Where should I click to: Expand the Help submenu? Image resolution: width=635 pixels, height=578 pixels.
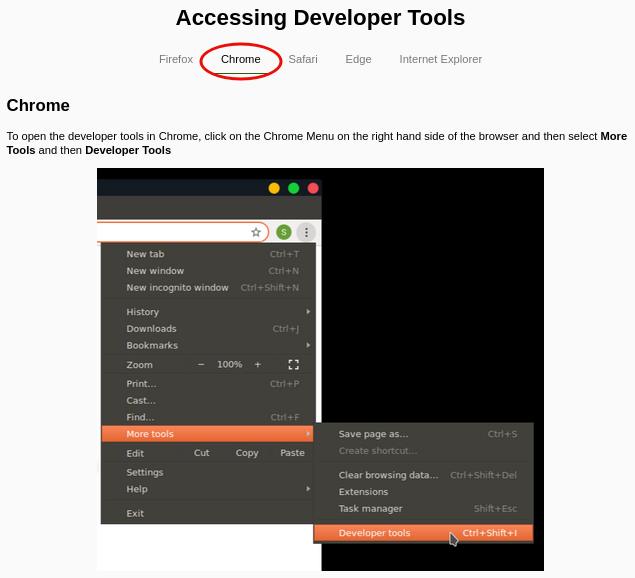click(209, 489)
